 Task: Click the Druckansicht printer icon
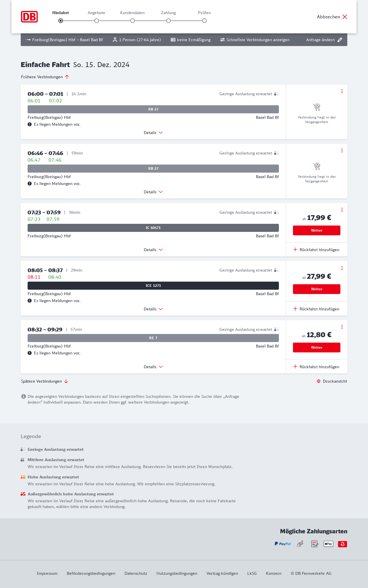[319, 381]
